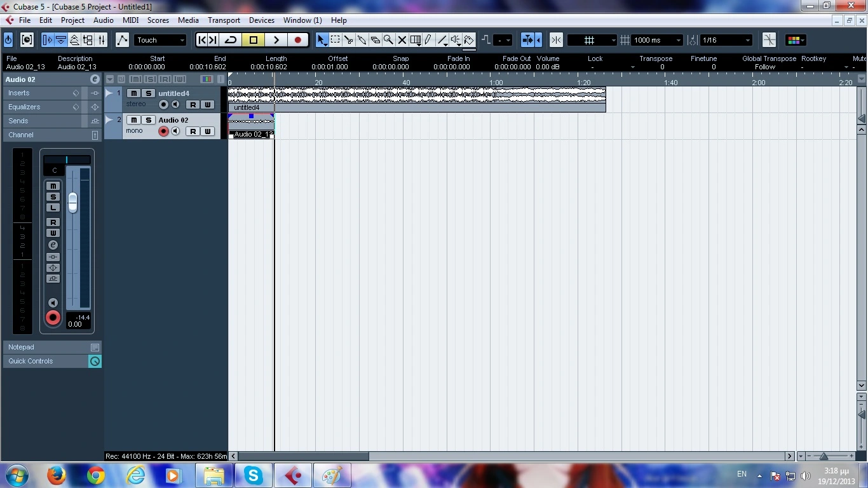The width and height of the screenshot is (868, 488).
Task: Open the MIDI menu
Action: [x=130, y=20]
